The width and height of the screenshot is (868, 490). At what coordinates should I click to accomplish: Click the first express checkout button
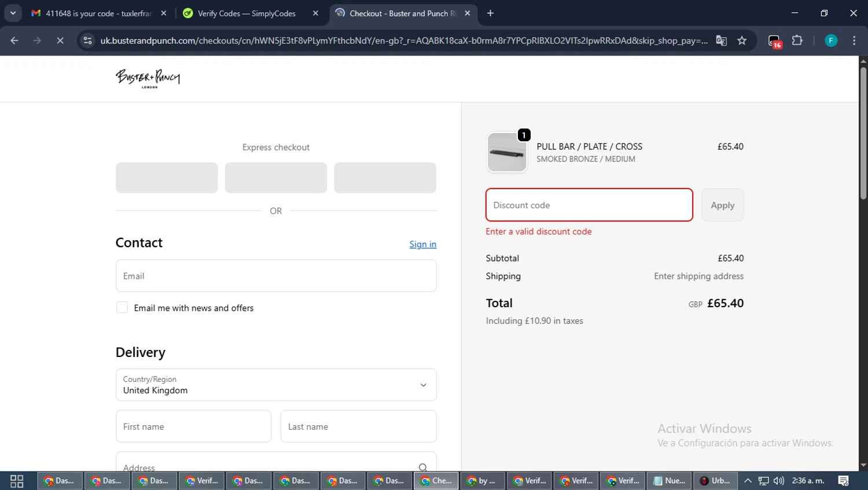167,178
